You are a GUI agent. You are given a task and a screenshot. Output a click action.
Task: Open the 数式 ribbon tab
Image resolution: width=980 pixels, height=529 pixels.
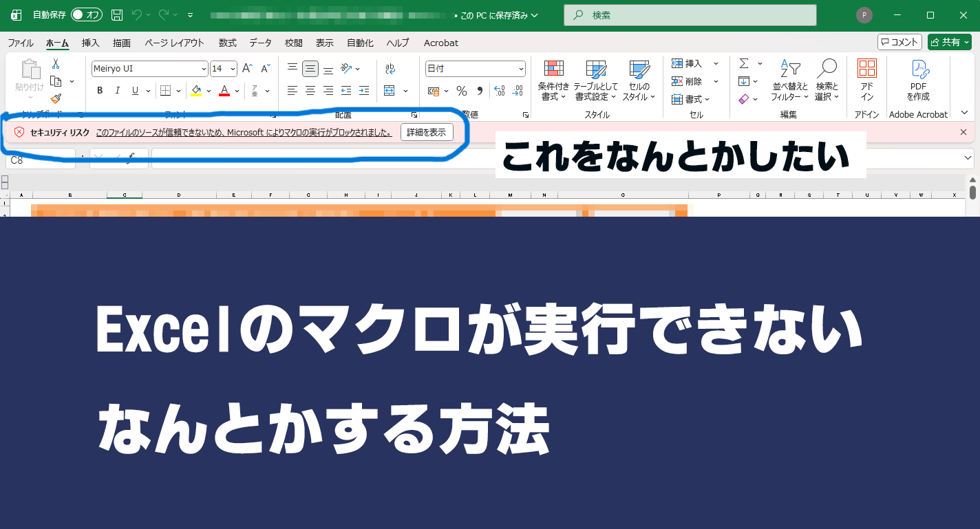(x=227, y=43)
